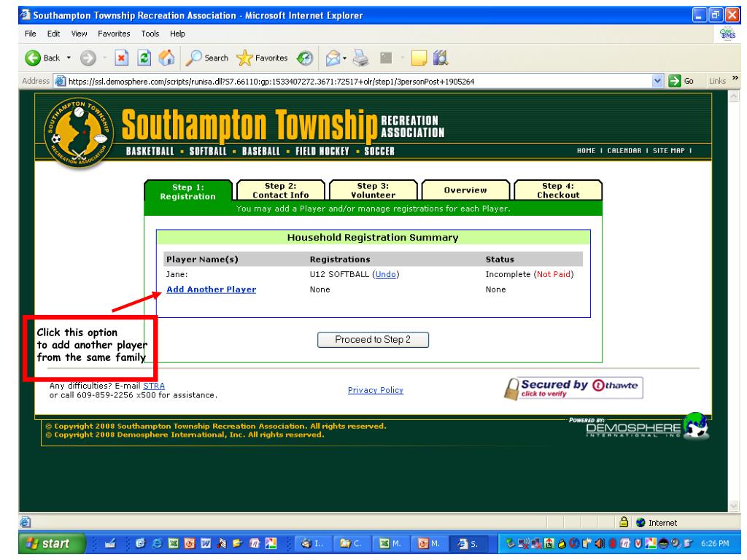This screenshot has width=747, height=560.
Task: Click the volume speaker tray icon
Action: tap(601, 542)
